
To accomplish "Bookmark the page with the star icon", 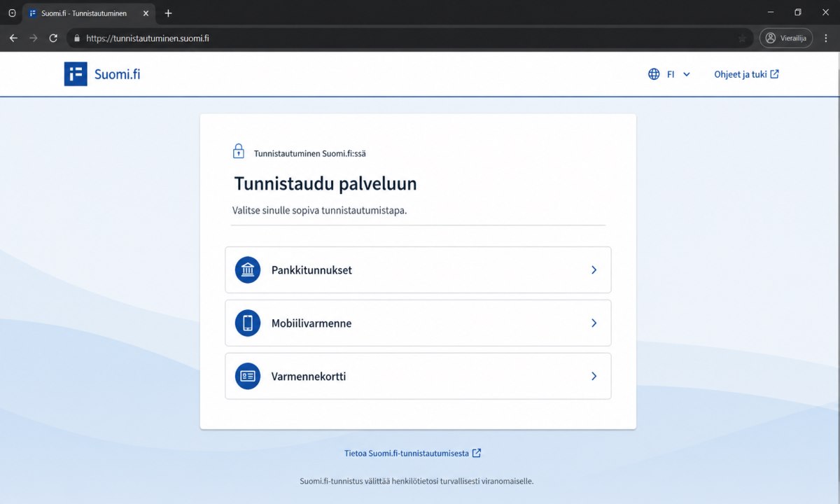I will click(742, 38).
